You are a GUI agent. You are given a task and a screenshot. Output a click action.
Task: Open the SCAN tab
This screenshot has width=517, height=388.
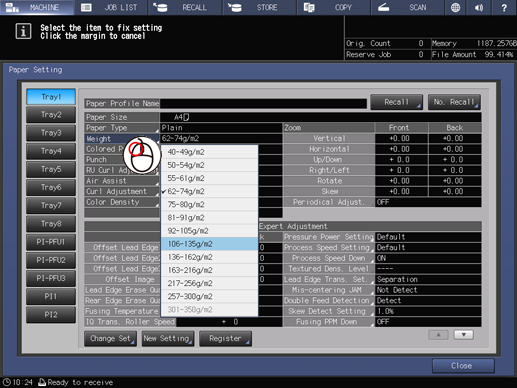(407, 7)
